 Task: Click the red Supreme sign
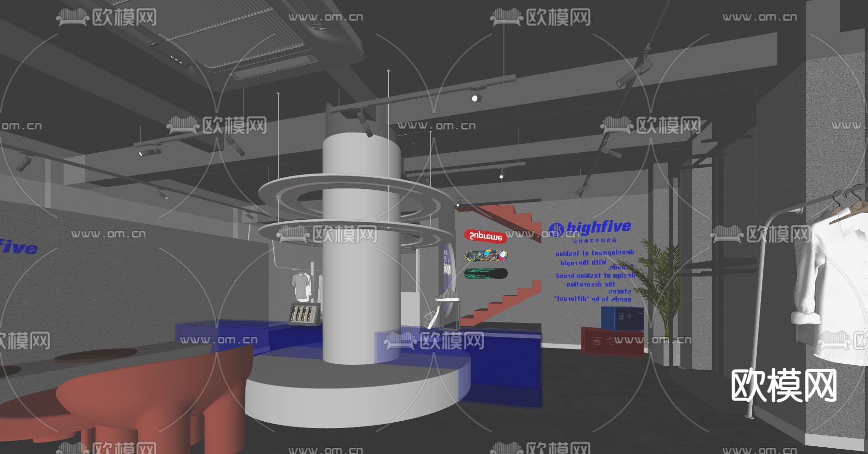486,236
